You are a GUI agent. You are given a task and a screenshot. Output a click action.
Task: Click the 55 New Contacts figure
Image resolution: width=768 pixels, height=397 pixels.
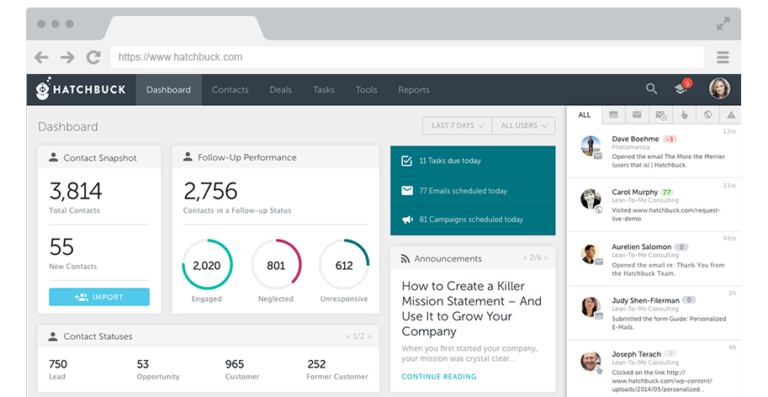61,247
